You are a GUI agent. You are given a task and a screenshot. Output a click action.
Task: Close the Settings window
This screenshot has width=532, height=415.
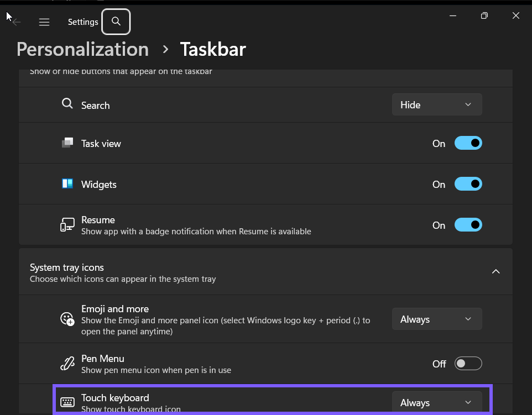point(516,15)
